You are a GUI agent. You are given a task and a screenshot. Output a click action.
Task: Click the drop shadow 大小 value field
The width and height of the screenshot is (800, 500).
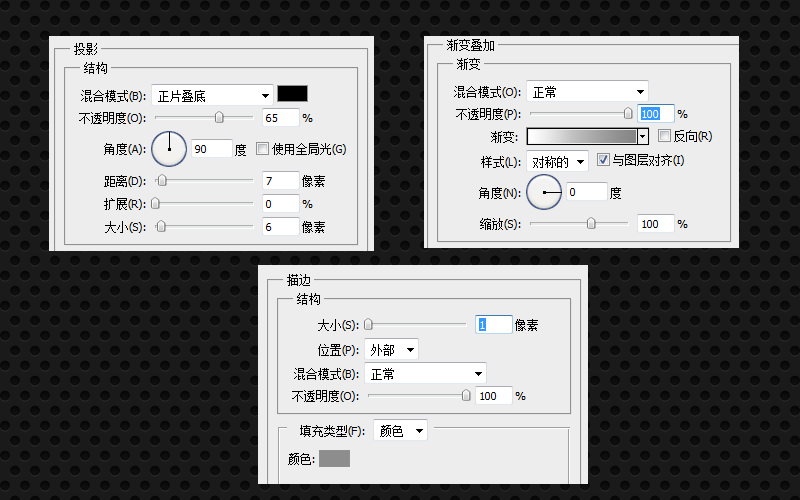coord(280,227)
